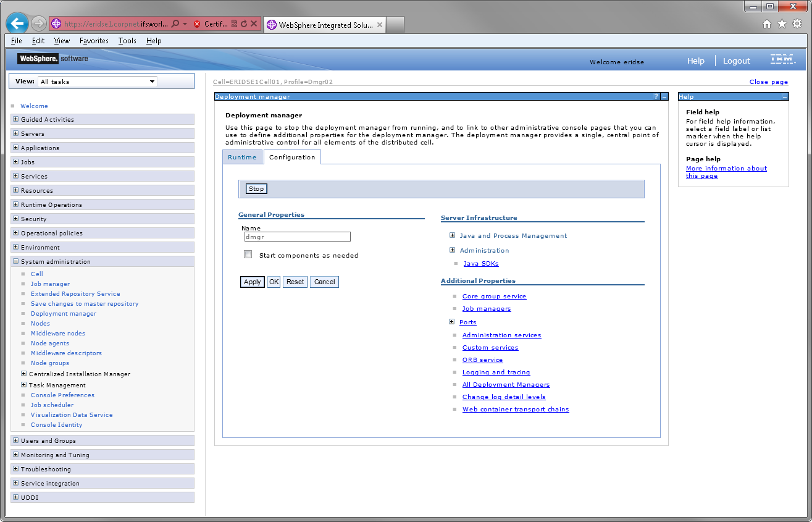Refresh the page from the address bar
This screenshot has height=522, width=812.
point(244,24)
